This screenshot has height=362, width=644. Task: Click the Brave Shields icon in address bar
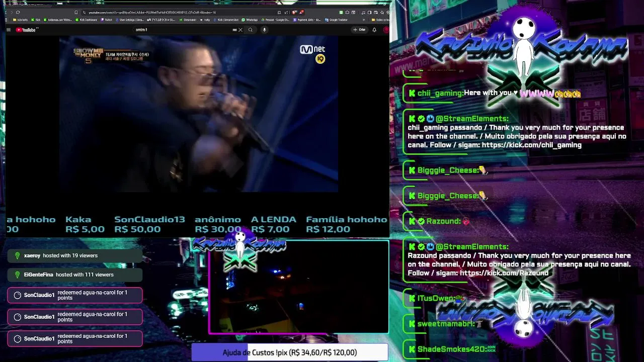pyautogui.click(x=294, y=13)
